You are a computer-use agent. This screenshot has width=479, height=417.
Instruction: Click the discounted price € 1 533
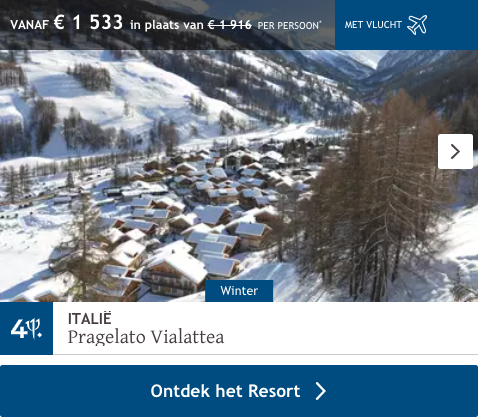point(88,22)
